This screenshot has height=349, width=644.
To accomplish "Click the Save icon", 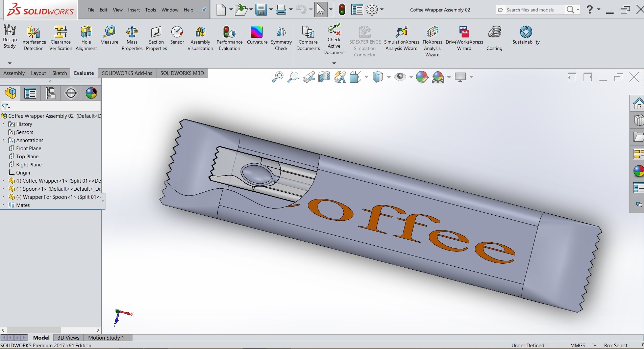I will pos(261,10).
